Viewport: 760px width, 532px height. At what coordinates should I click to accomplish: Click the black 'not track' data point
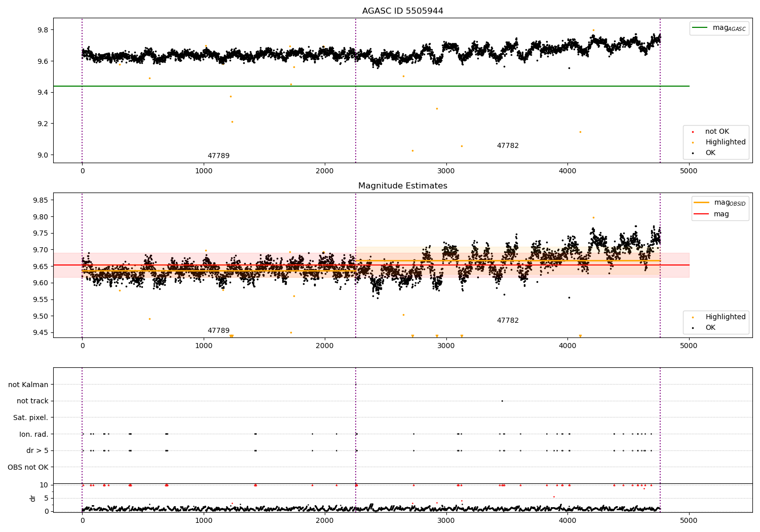(x=502, y=401)
